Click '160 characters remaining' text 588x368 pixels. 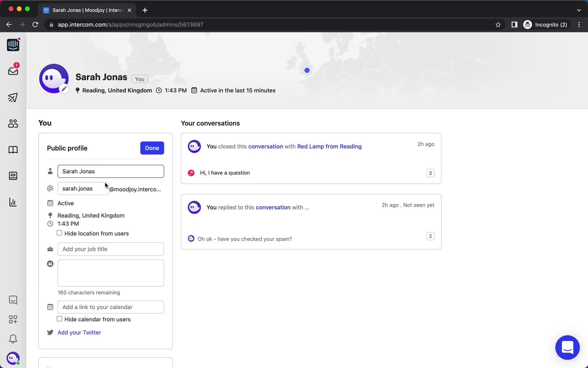tap(89, 293)
